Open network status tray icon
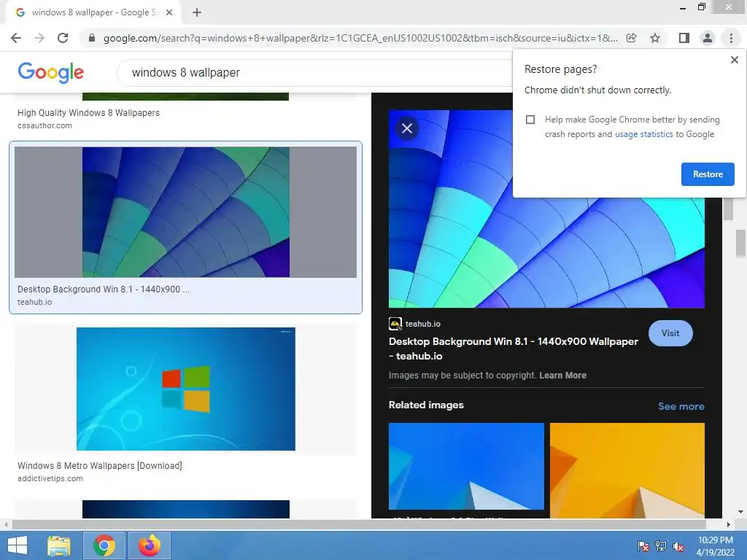This screenshot has height=560, width=747. click(661, 546)
